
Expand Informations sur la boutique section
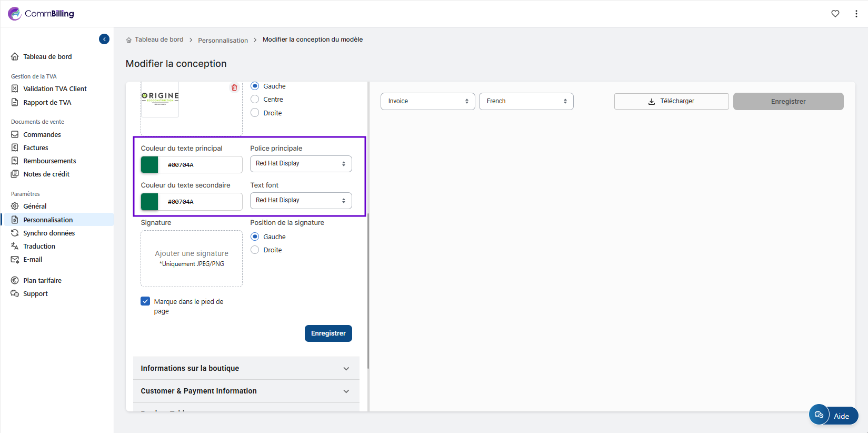coord(246,368)
